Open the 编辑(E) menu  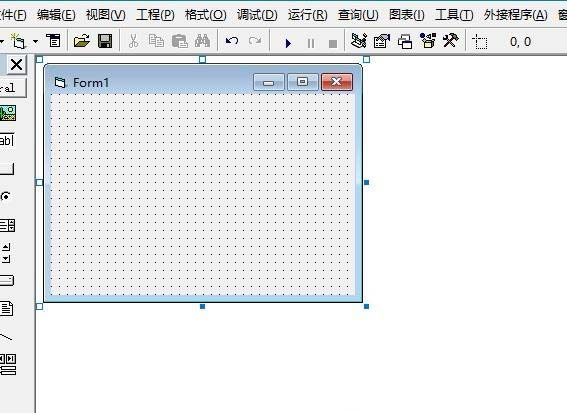click(x=56, y=15)
